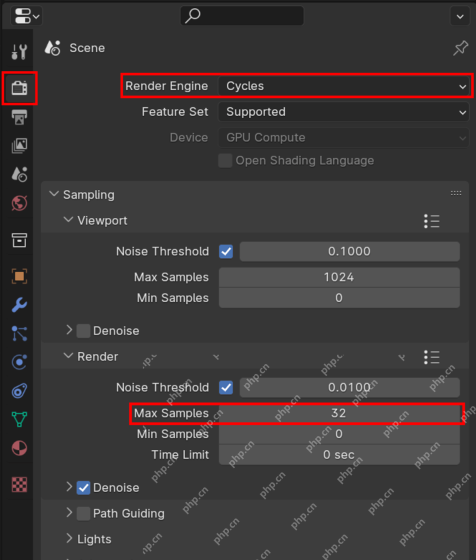Open Viewport sampling presets list icon

pos(432,221)
